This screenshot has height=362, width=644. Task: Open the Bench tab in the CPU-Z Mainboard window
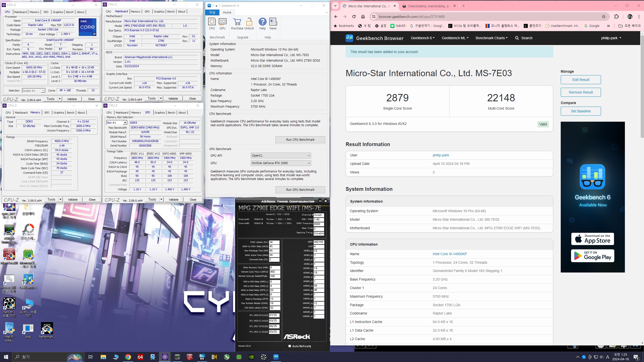click(171, 12)
